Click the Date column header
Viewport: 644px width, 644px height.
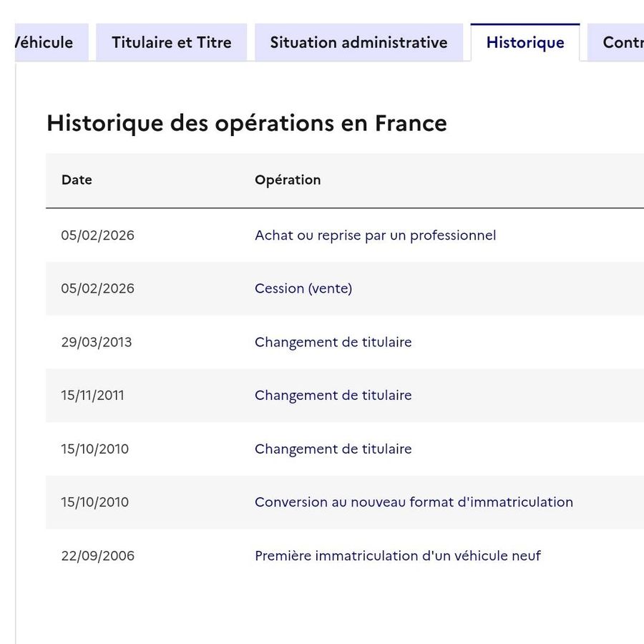pyautogui.click(x=77, y=180)
